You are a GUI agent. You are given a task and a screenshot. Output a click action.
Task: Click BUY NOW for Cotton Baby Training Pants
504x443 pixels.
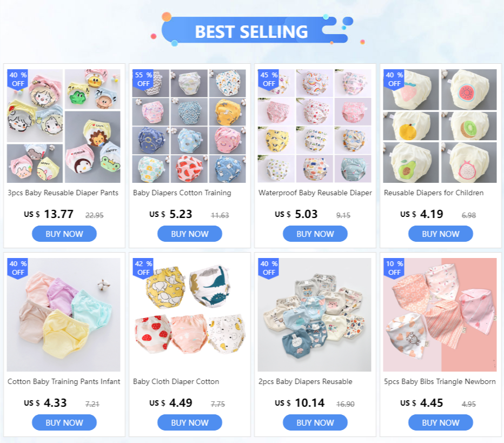pos(64,422)
